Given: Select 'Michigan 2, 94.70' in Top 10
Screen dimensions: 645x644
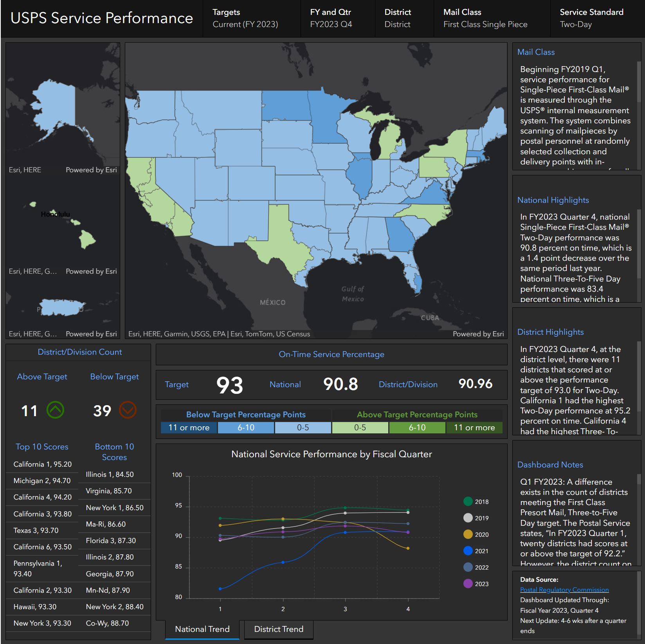Looking at the screenshot, I should pyautogui.click(x=42, y=481).
